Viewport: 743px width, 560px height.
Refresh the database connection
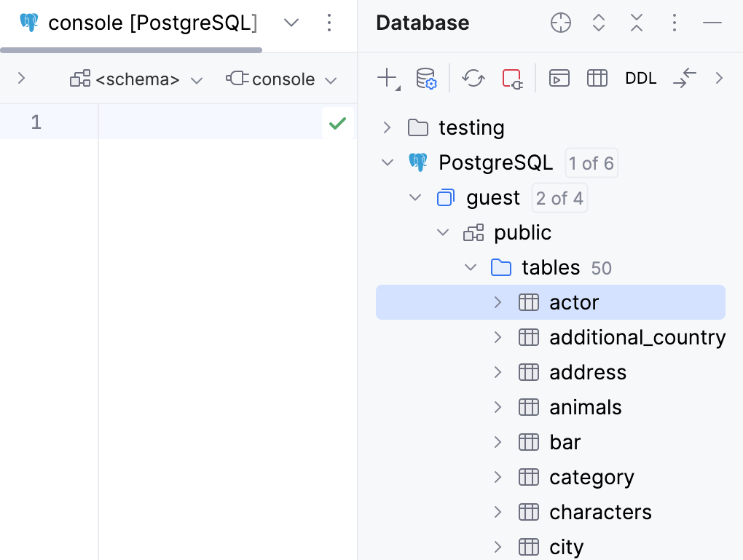point(473,78)
